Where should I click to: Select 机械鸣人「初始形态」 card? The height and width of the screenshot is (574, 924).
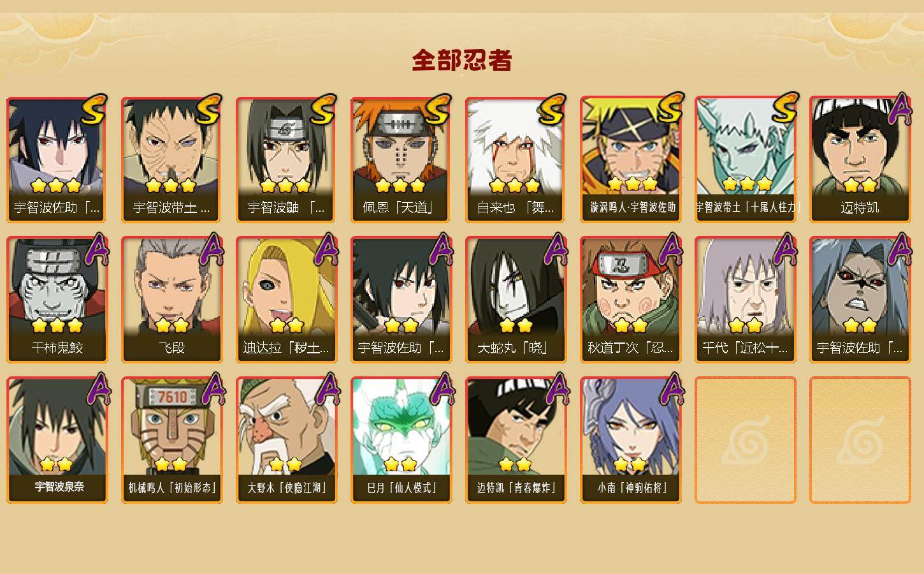tap(171, 440)
